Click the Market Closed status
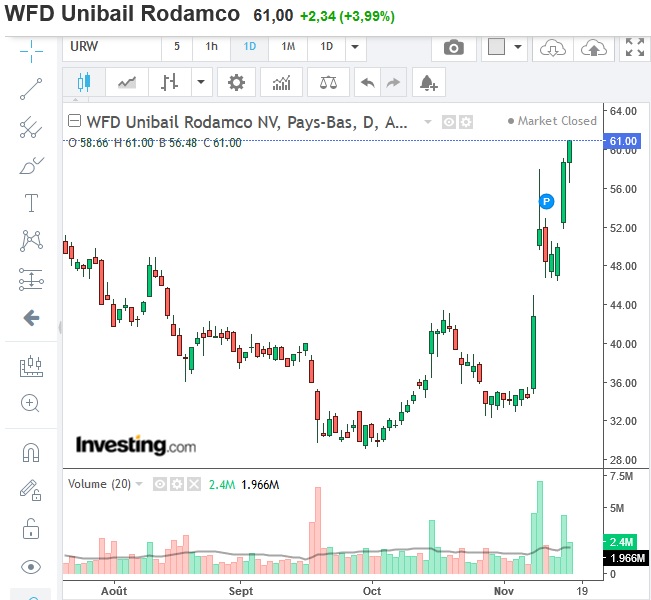The image size is (651, 600). (x=553, y=121)
